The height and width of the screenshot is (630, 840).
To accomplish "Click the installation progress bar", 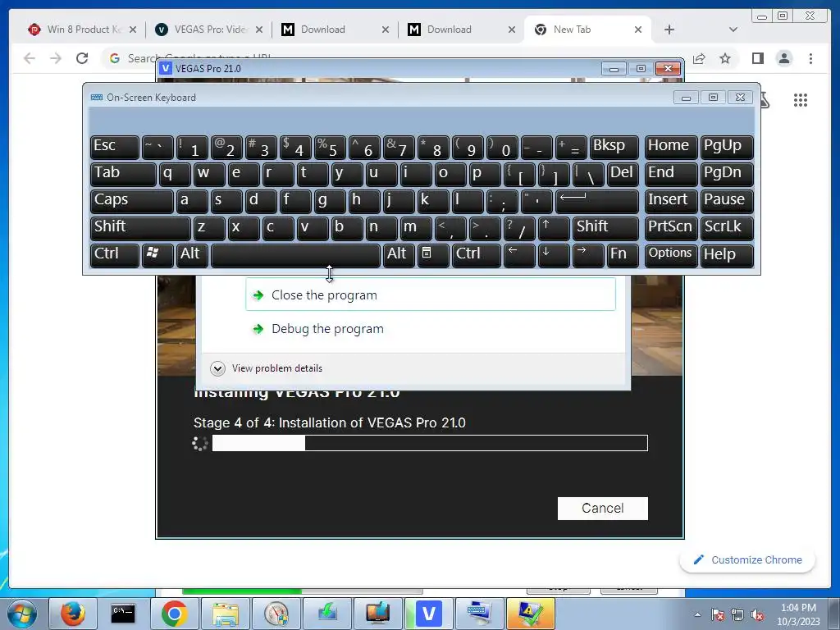I will (430, 443).
